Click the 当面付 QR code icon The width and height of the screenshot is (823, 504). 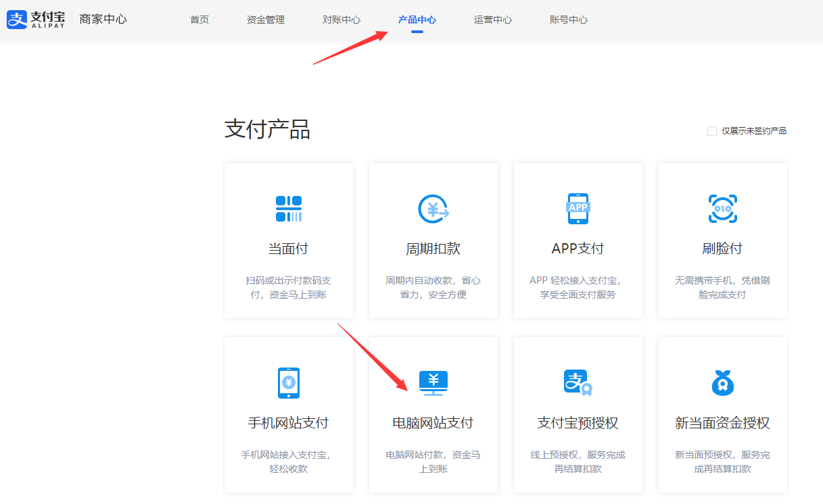click(x=289, y=209)
